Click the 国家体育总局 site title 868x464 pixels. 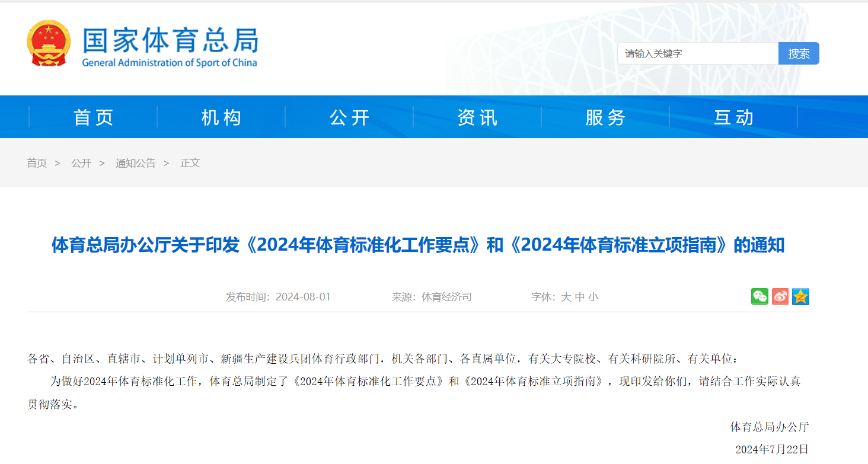tap(170, 40)
